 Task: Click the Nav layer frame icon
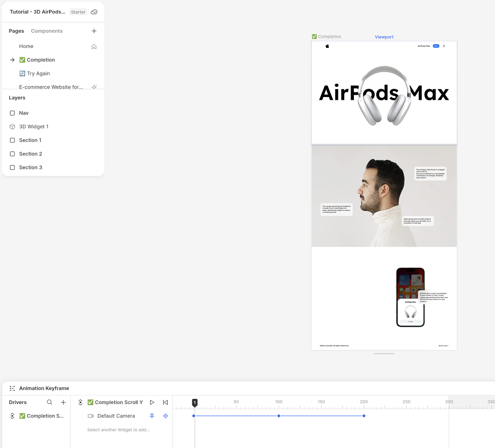12,113
